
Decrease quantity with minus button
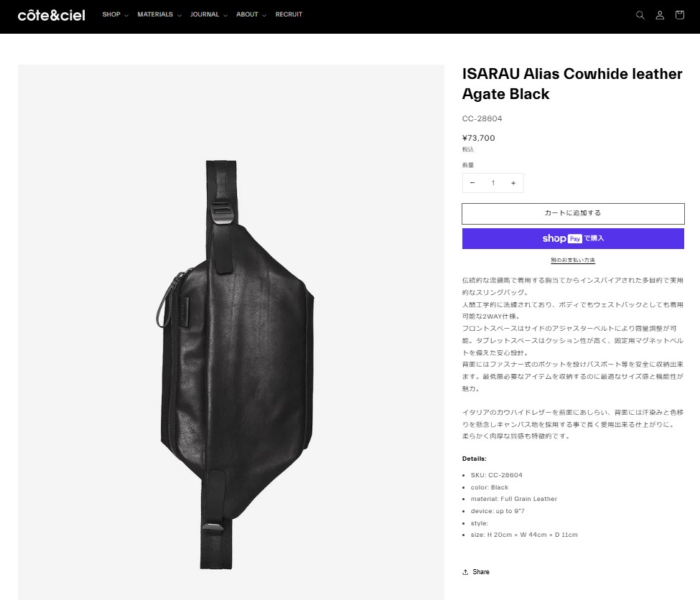pyautogui.click(x=472, y=183)
